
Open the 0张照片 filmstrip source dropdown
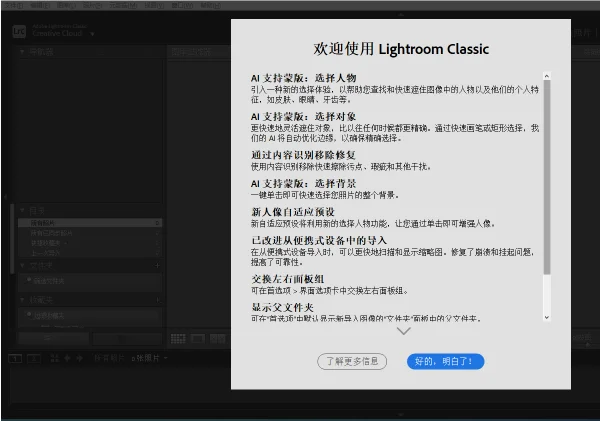click(150, 358)
